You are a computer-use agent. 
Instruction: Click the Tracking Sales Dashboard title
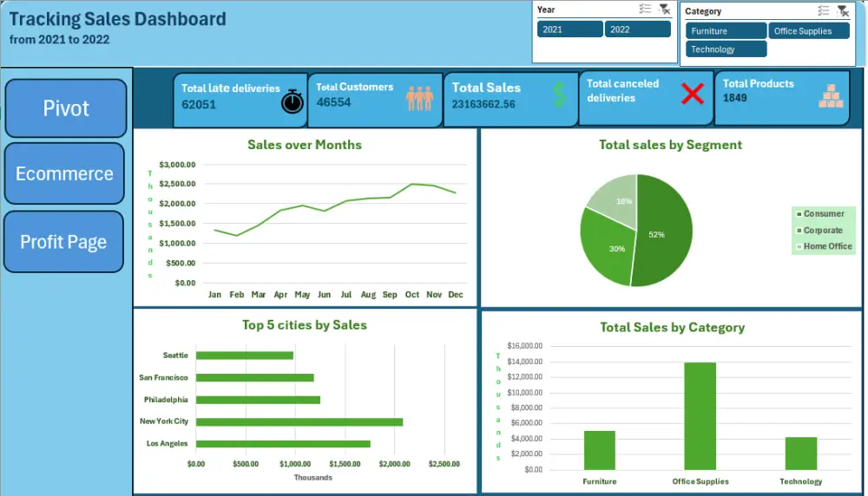tap(117, 19)
